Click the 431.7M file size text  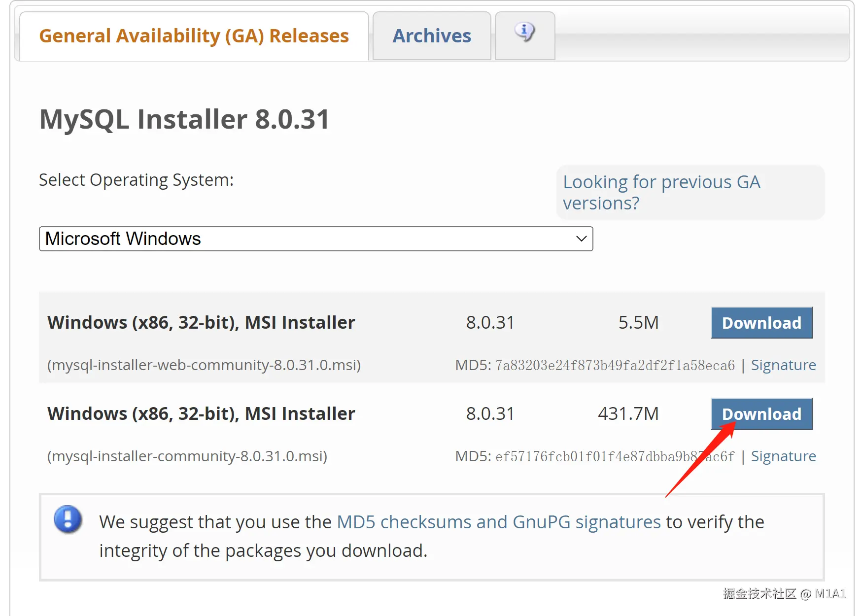pyautogui.click(x=628, y=414)
